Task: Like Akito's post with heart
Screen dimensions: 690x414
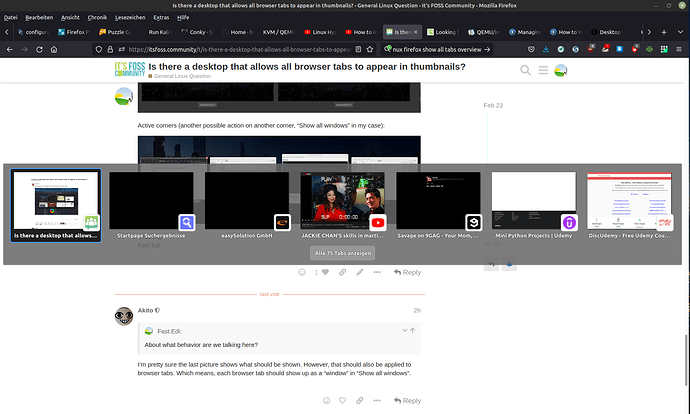Action: pos(342,400)
